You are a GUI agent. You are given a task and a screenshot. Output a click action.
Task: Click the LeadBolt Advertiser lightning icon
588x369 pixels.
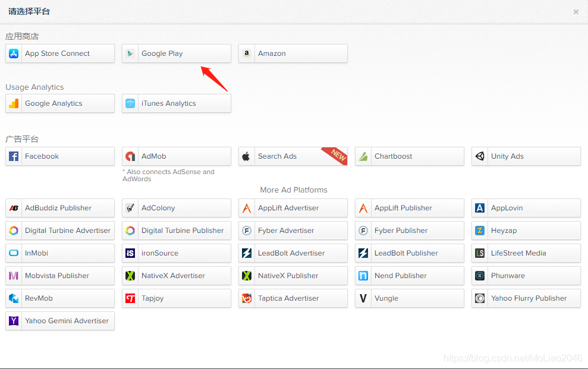coord(246,253)
